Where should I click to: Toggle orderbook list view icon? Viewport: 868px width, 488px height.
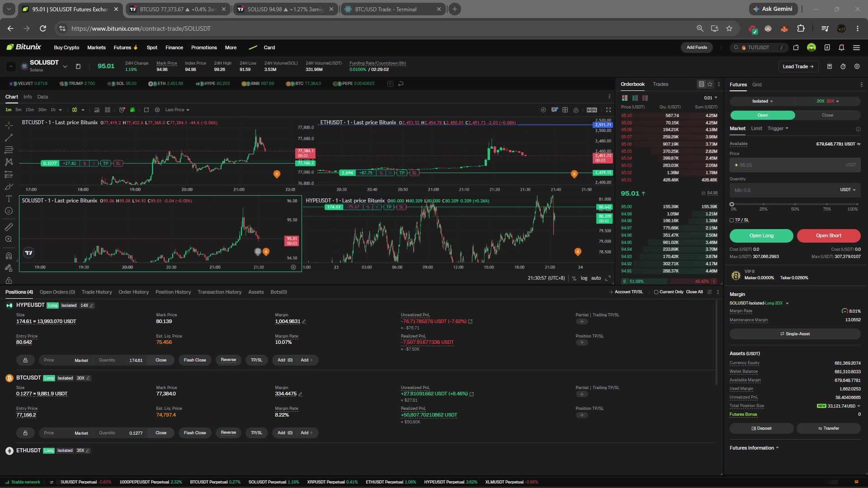pos(701,84)
